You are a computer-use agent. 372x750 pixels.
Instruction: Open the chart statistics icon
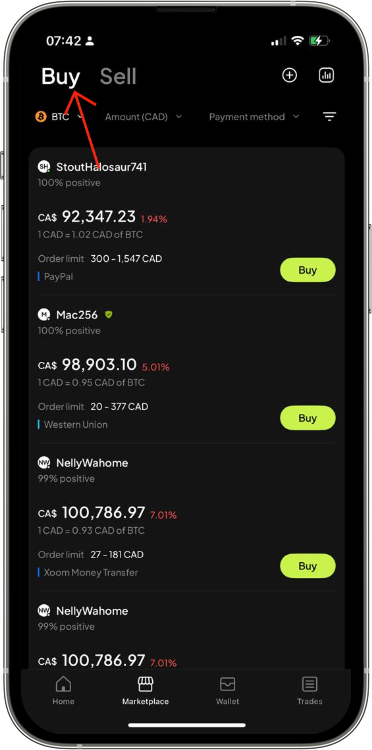pos(326,76)
